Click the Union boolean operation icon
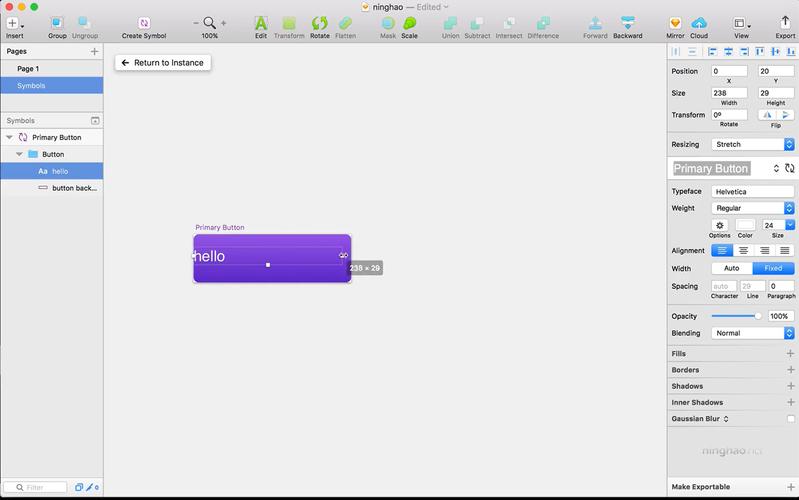The image size is (799, 500). coord(450,23)
